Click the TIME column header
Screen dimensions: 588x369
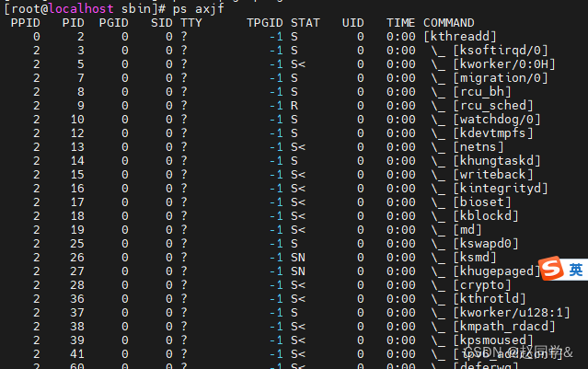[400, 23]
